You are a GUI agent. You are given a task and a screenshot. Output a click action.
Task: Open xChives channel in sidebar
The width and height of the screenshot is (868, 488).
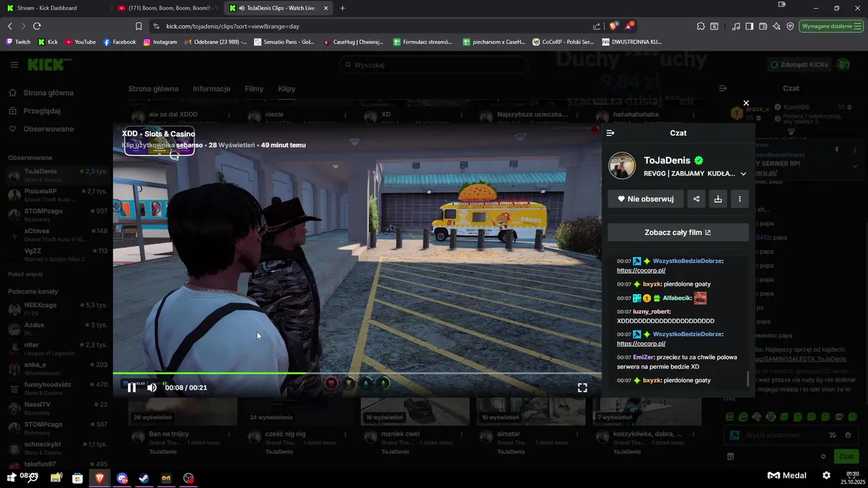point(58,235)
